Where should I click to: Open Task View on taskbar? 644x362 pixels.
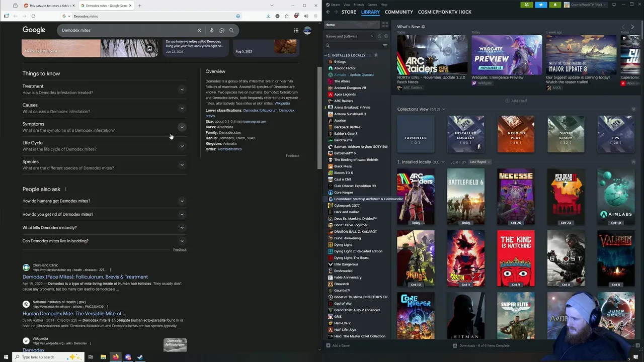[91, 357]
